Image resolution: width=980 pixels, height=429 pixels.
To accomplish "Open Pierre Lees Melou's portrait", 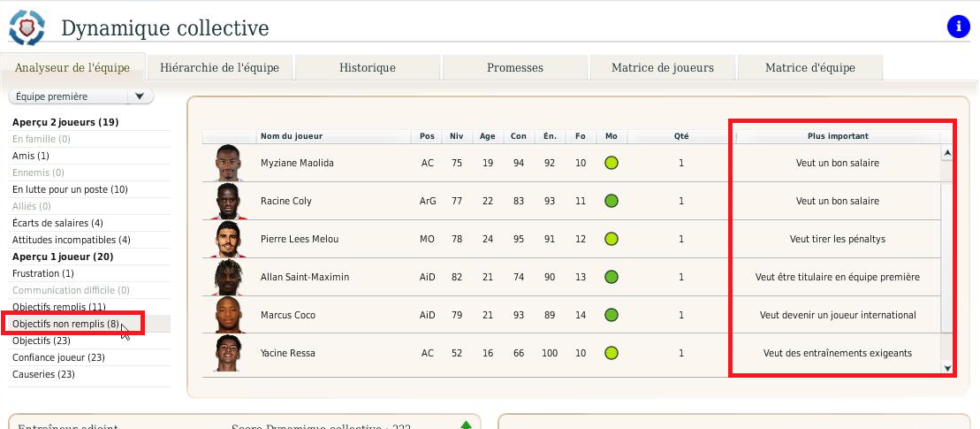I will coord(228,239).
